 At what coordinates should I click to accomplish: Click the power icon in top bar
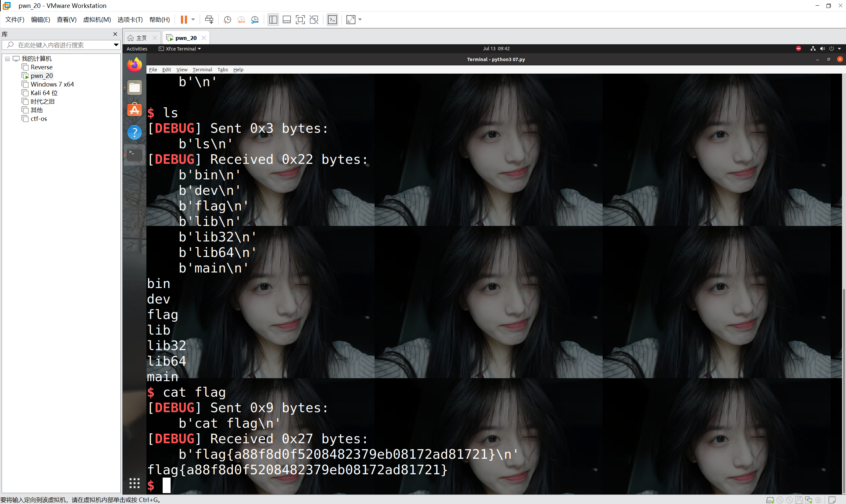tap(831, 49)
